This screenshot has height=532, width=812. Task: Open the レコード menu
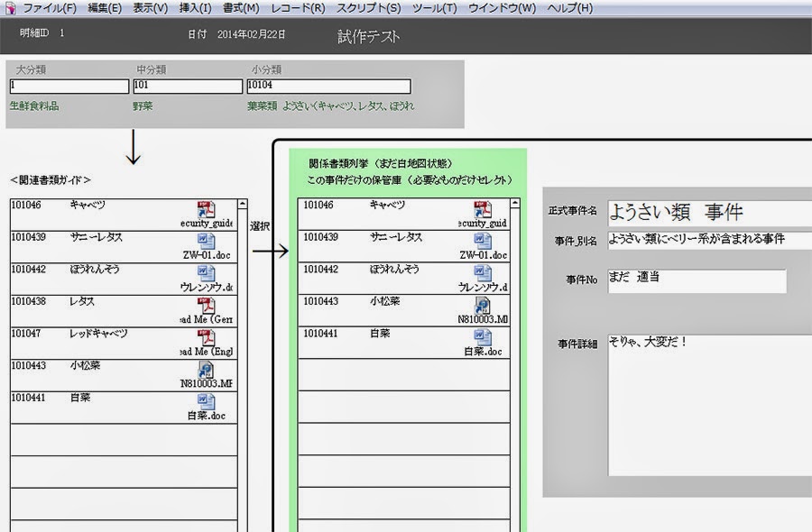tap(292, 7)
